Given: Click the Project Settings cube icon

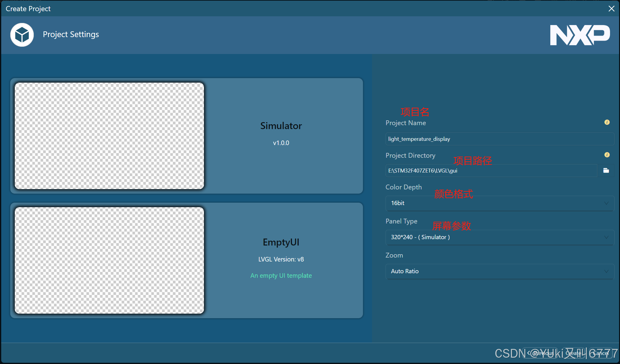Looking at the screenshot, I should (22, 35).
